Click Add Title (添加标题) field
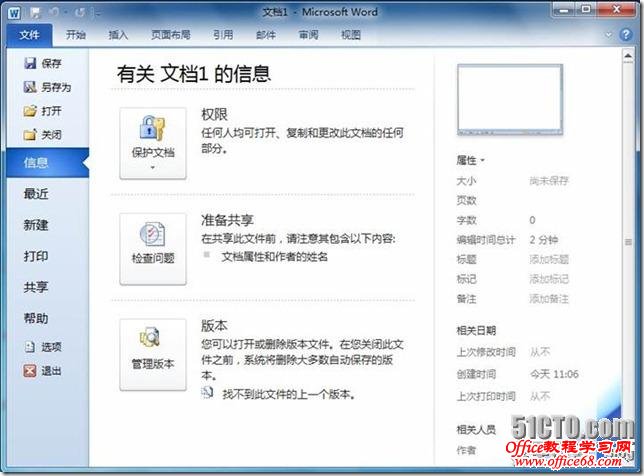644x476 pixels. tap(549, 259)
